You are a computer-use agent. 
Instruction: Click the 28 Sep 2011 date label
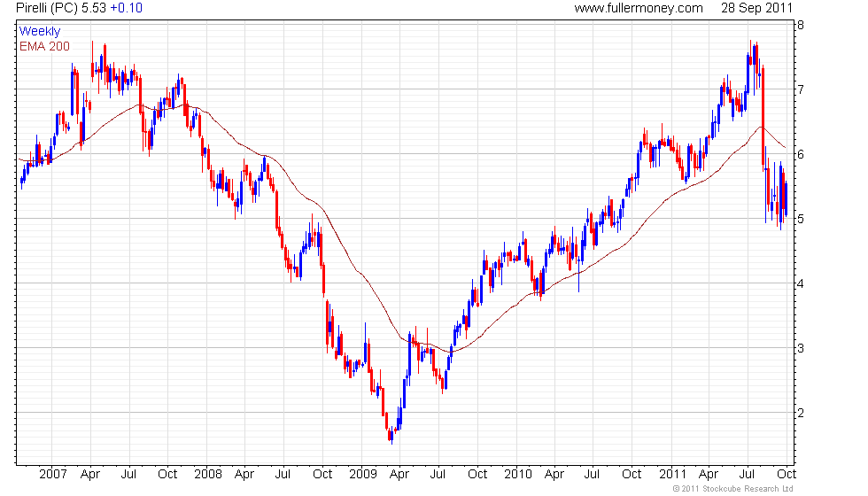(x=756, y=8)
